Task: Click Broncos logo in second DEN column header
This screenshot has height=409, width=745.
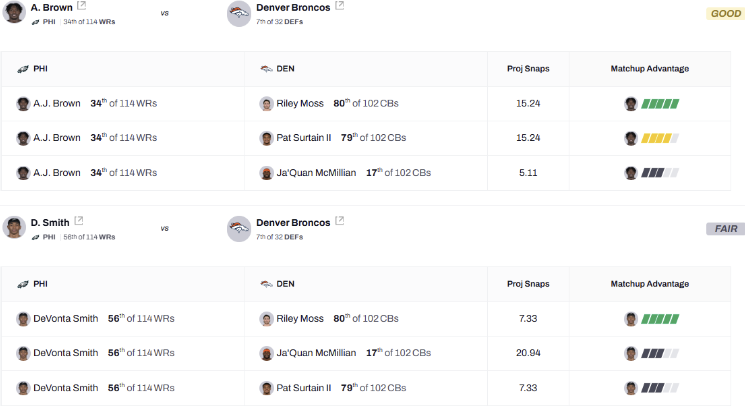Action: [266, 284]
